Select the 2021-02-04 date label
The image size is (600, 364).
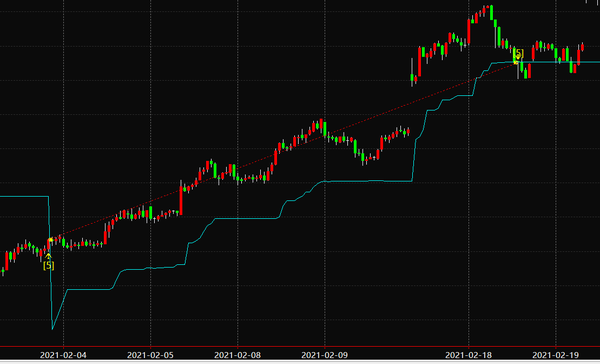(63, 355)
